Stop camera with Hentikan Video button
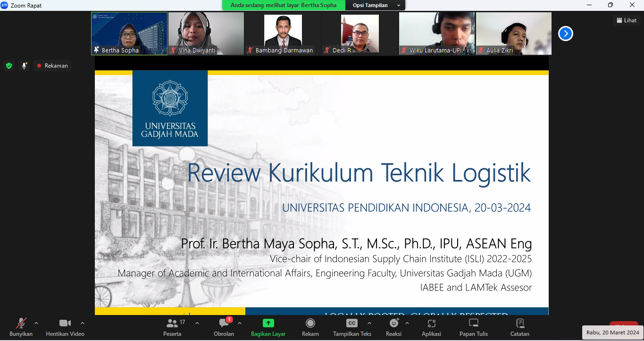644x341 pixels. tap(65, 327)
